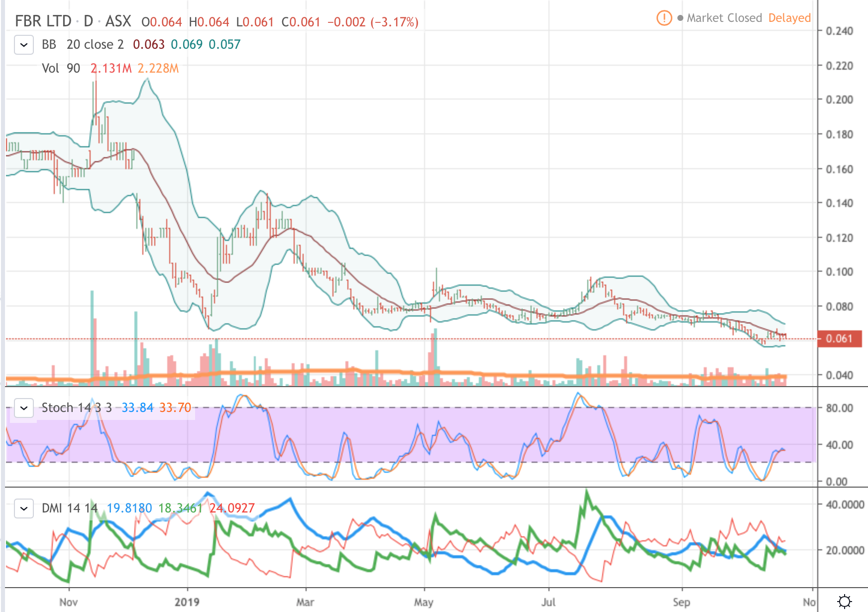Viewport: 868px width, 612px height.
Task: Click the DMI red value 24.0927
Action: 232,508
